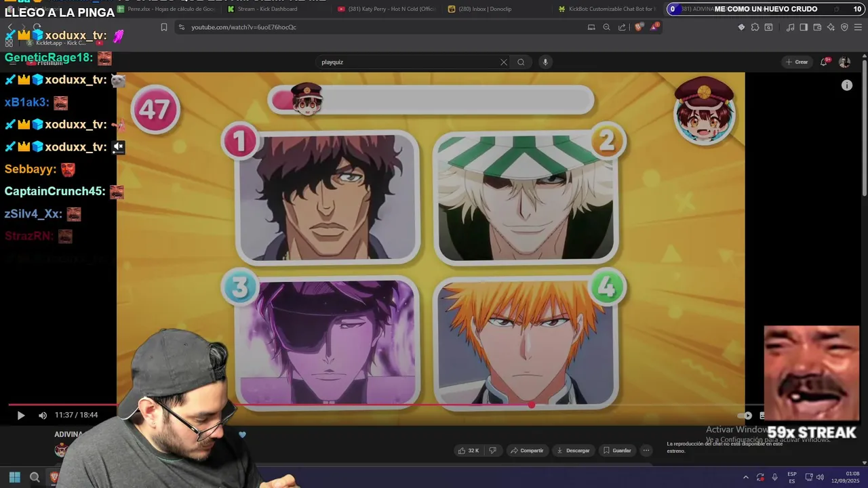Select answer card number 4 orange-haired character

click(526, 342)
